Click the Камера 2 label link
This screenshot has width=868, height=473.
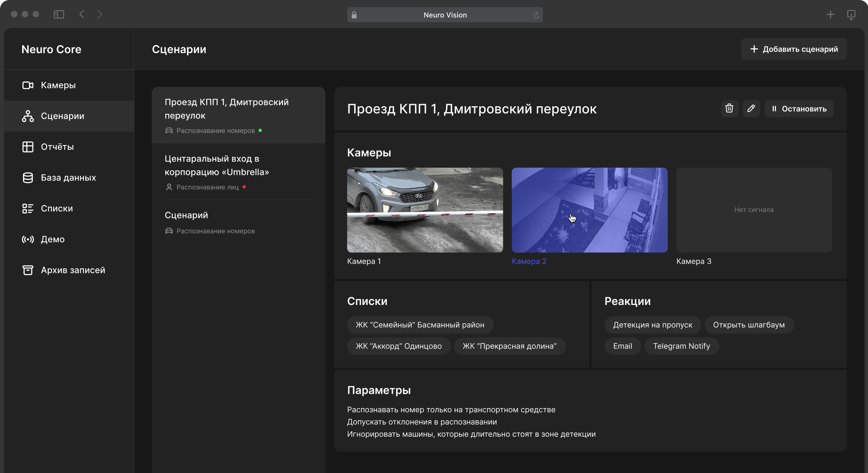[529, 261]
